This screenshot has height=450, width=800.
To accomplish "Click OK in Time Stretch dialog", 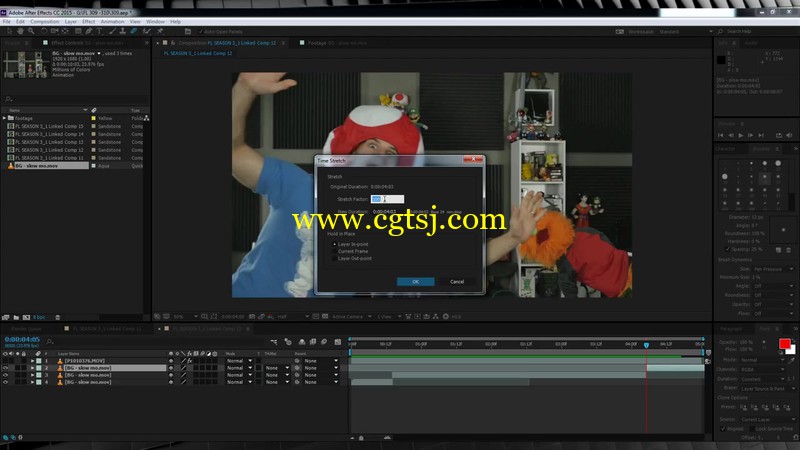I will 415,282.
